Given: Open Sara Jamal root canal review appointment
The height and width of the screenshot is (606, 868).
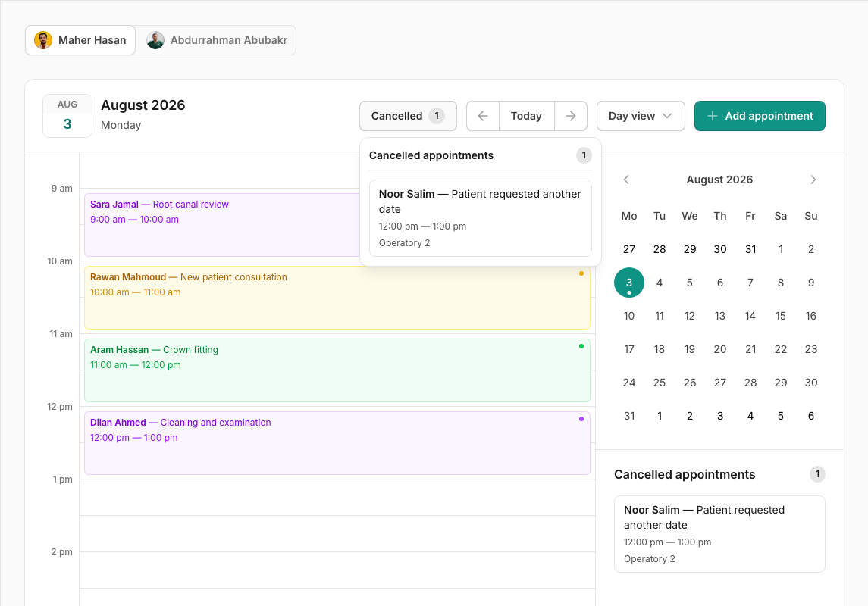Looking at the screenshot, I should (222, 225).
